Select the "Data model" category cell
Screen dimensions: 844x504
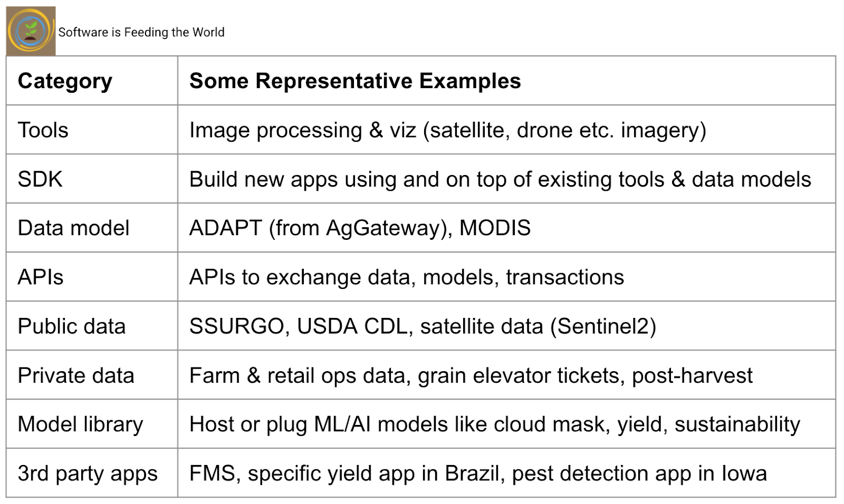(73, 228)
